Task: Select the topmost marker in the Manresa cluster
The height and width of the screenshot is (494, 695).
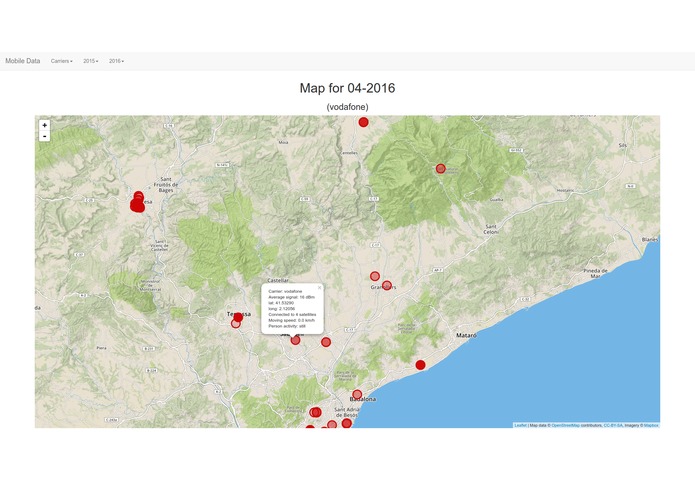Action: (x=138, y=195)
